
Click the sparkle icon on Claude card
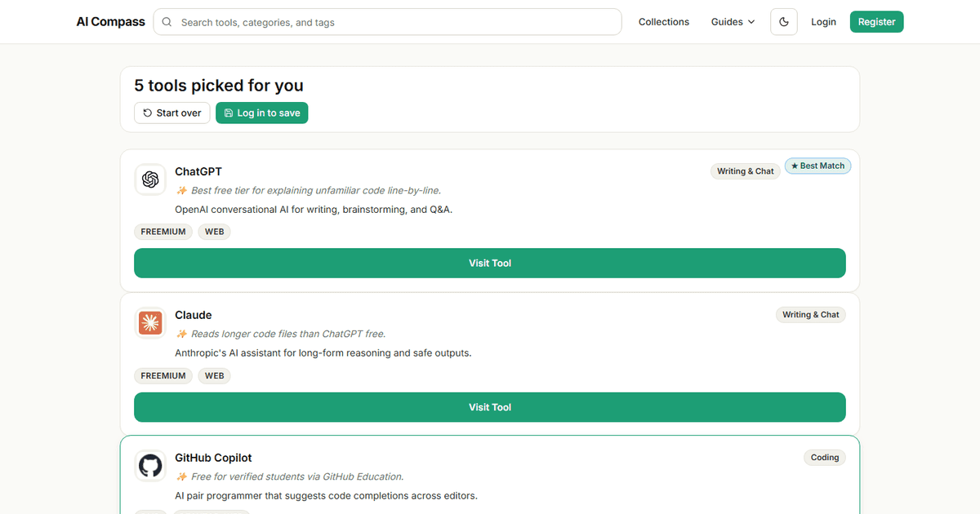point(181,334)
